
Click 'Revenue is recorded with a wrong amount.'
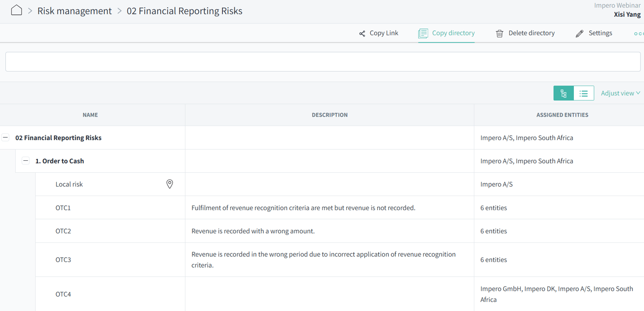point(253,231)
